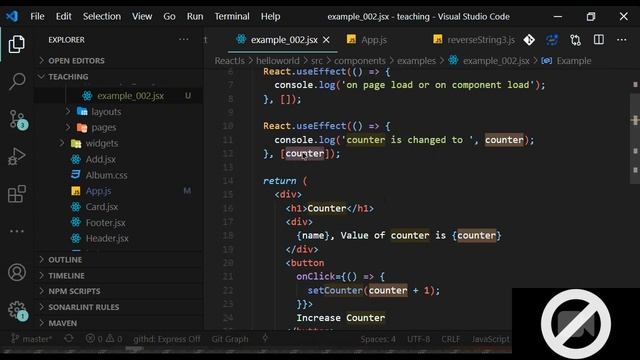640x360 pixels.
Task: Click the Example symbol in breadcrumbs
Action: [x=567, y=61]
